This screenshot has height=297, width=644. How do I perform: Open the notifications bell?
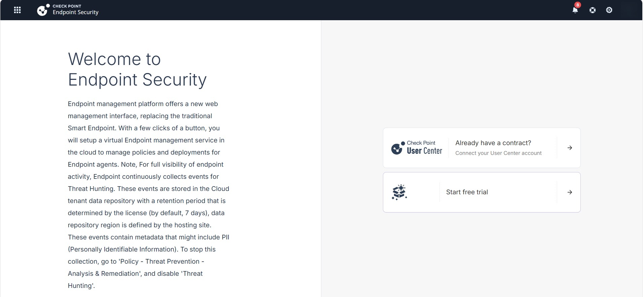[x=575, y=10]
